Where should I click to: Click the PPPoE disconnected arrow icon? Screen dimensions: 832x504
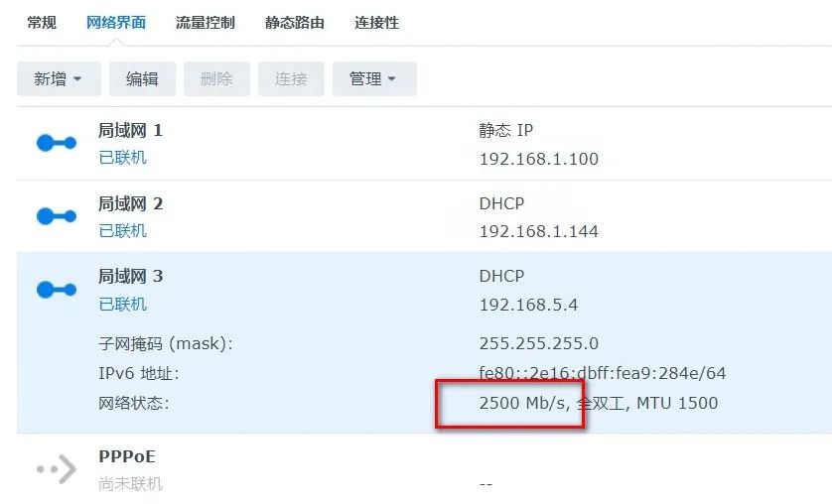57,469
